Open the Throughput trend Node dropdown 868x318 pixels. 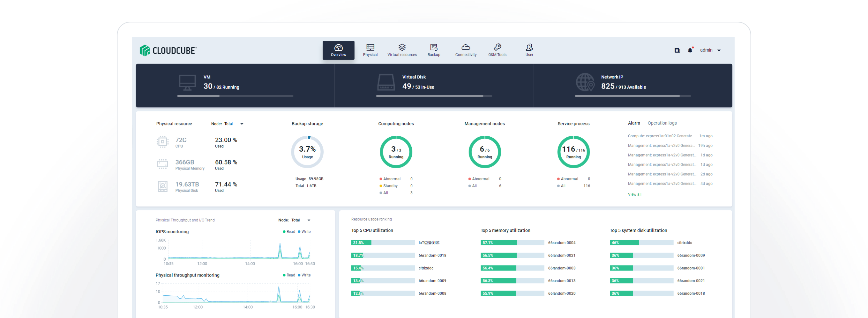click(295, 220)
